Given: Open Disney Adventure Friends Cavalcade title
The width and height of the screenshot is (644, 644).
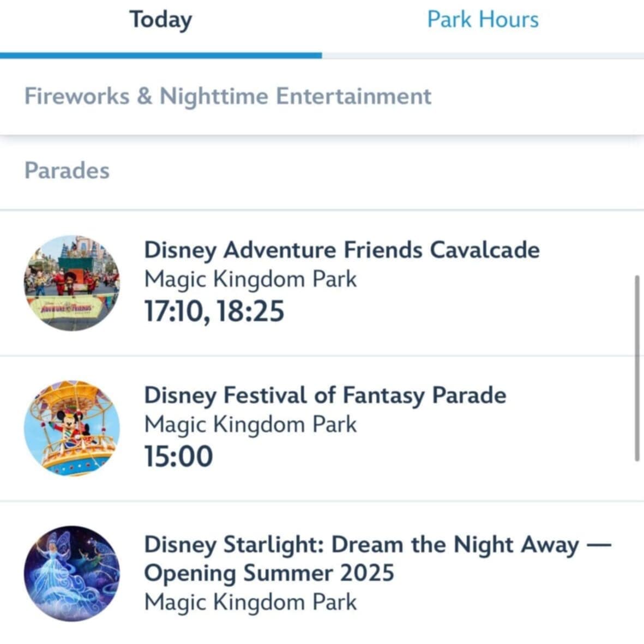Looking at the screenshot, I should [341, 250].
